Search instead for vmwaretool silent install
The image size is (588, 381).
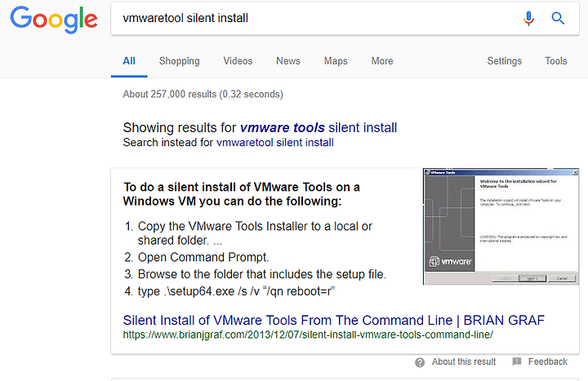pos(275,143)
